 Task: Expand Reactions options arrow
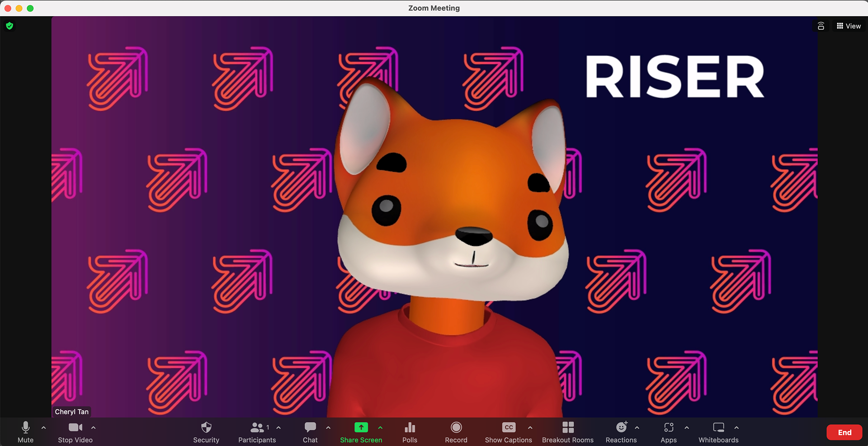tap(637, 427)
